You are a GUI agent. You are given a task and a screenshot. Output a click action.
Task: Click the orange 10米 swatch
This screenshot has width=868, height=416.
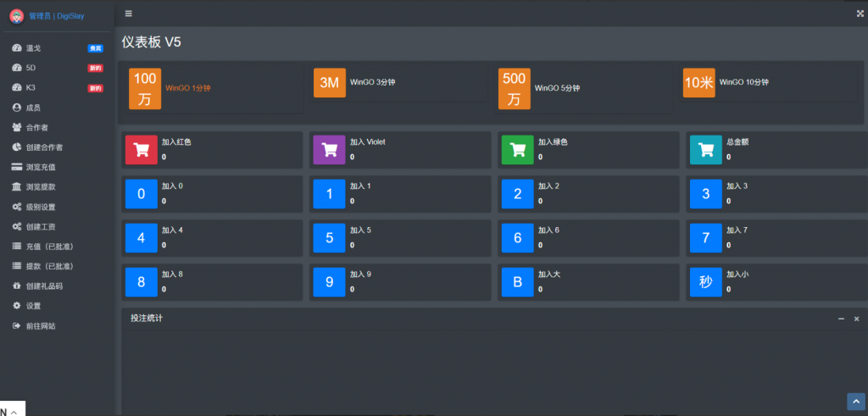[x=698, y=83]
